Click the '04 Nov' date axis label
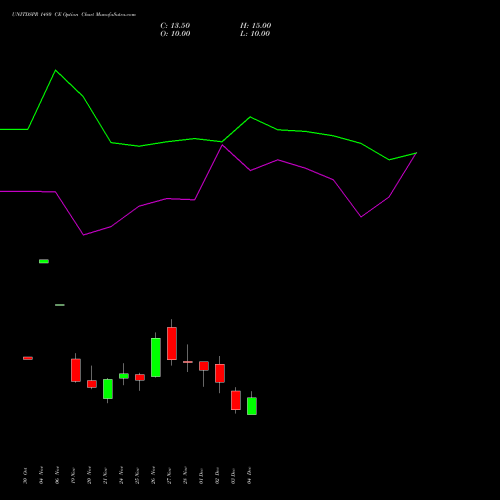This screenshot has width=500, height=500. click(x=41, y=476)
